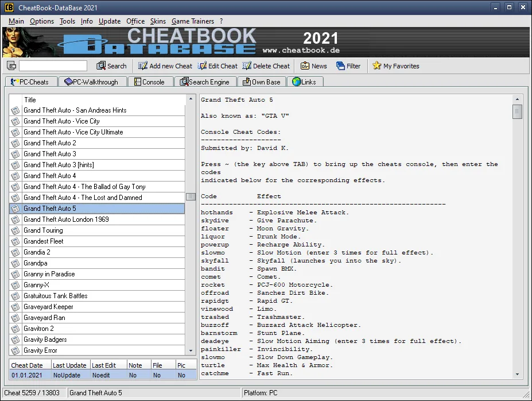
Task: Click the News clipboard icon
Action: (305, 65)
